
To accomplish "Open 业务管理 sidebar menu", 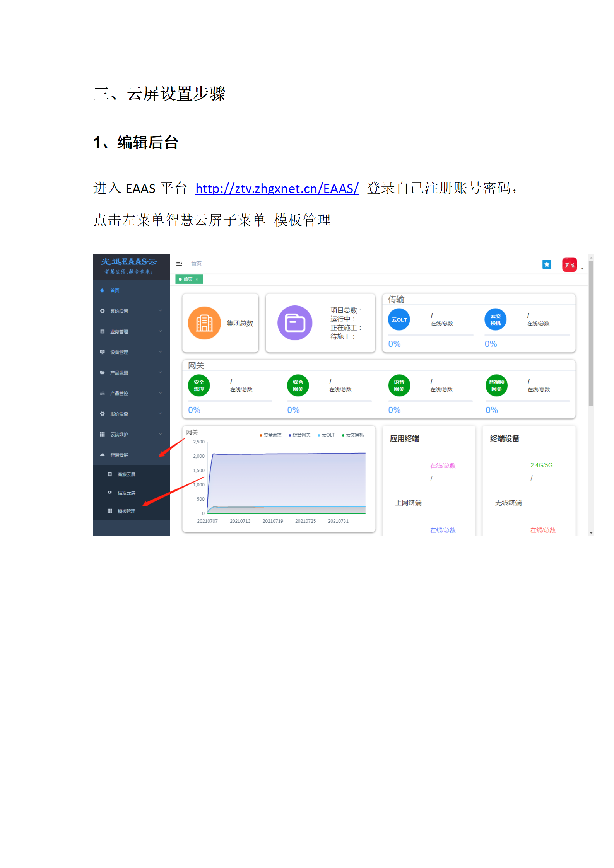I will pos(131,331).
